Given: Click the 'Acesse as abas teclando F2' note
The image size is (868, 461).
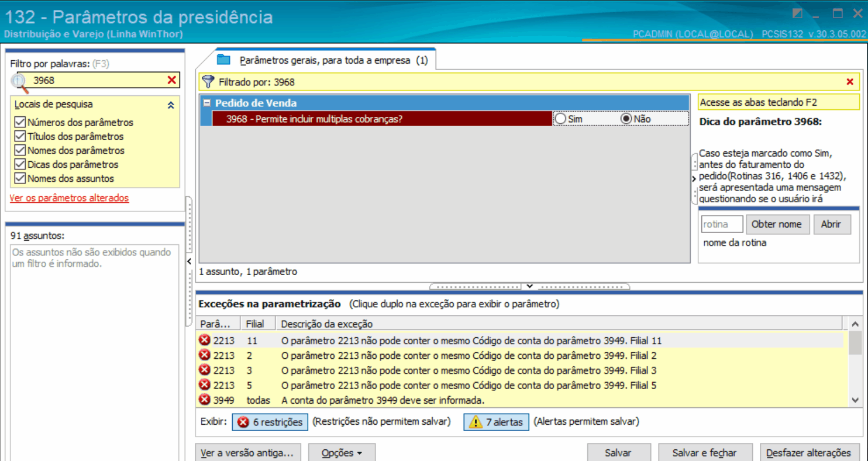Looking at the screenshot, I should click(x=779, y=102).
